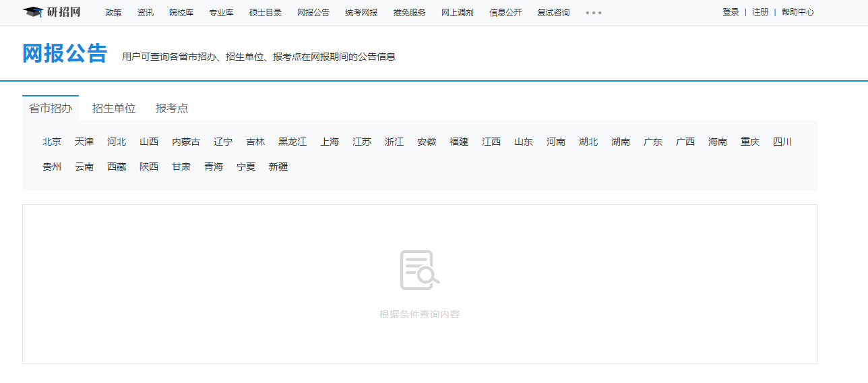Select 内蒙古 in the province list
The image size is (868, 383).
pyautogui.click(x=186, y=142)
